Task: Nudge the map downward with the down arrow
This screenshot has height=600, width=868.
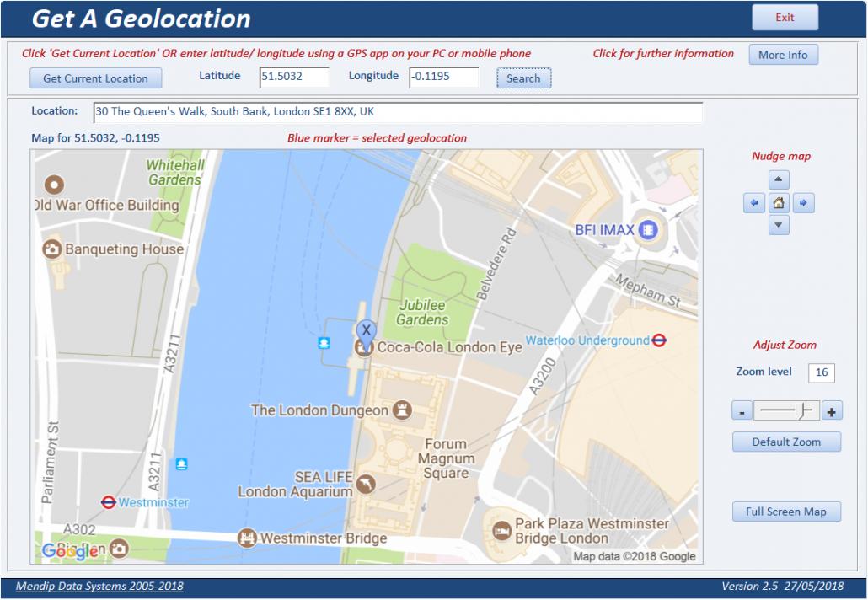Action: (x=779, y=225)
